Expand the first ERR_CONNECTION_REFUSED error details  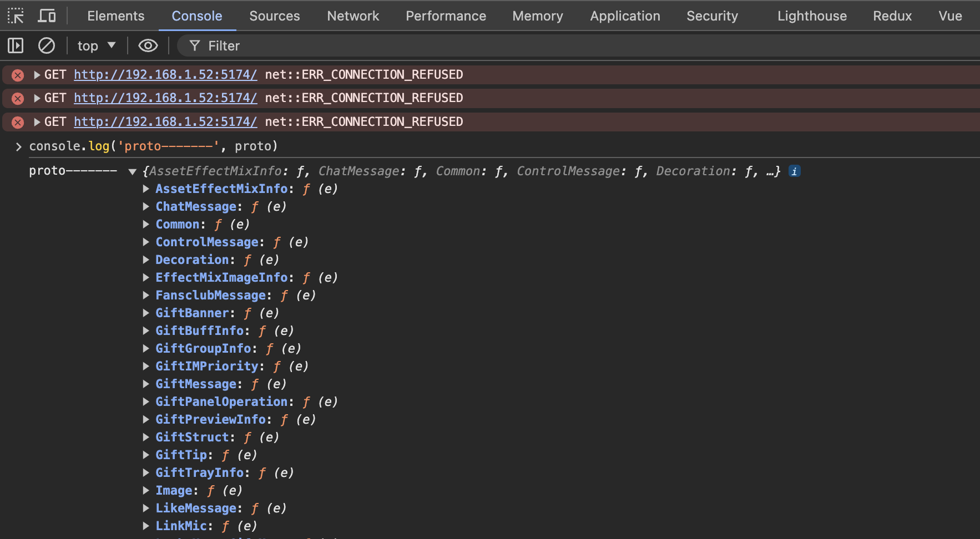point(36,74)
